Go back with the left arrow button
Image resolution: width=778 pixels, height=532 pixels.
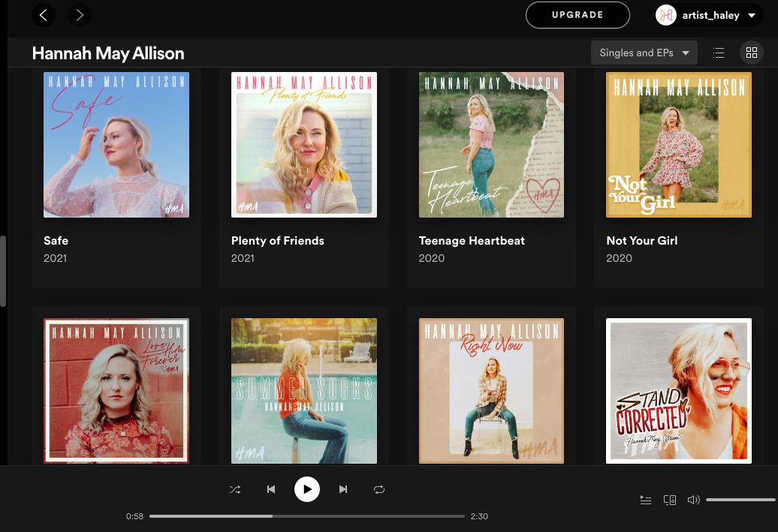[x=44, y=15]
